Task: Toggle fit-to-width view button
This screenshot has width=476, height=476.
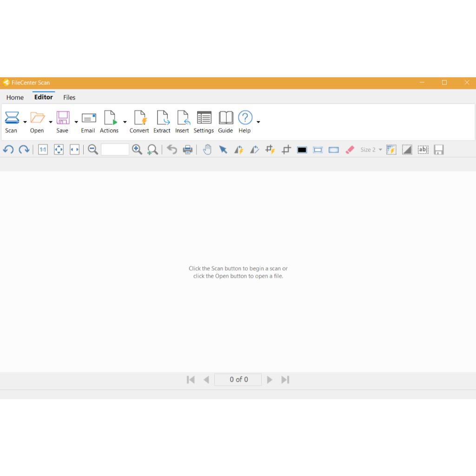Action: 74,150
